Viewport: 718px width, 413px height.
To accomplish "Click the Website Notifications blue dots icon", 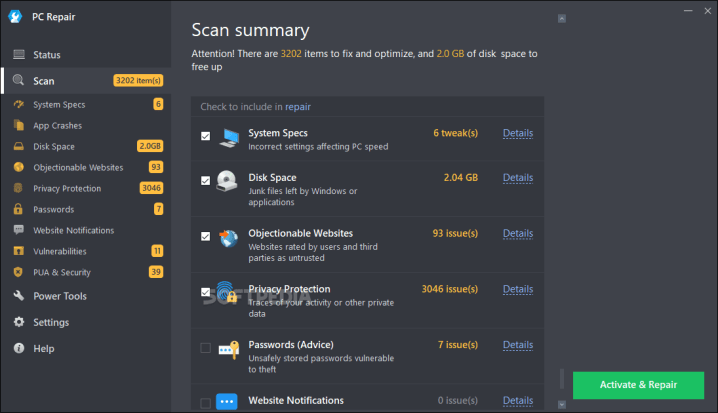I will pyautogui.click(x=227, y=402).
